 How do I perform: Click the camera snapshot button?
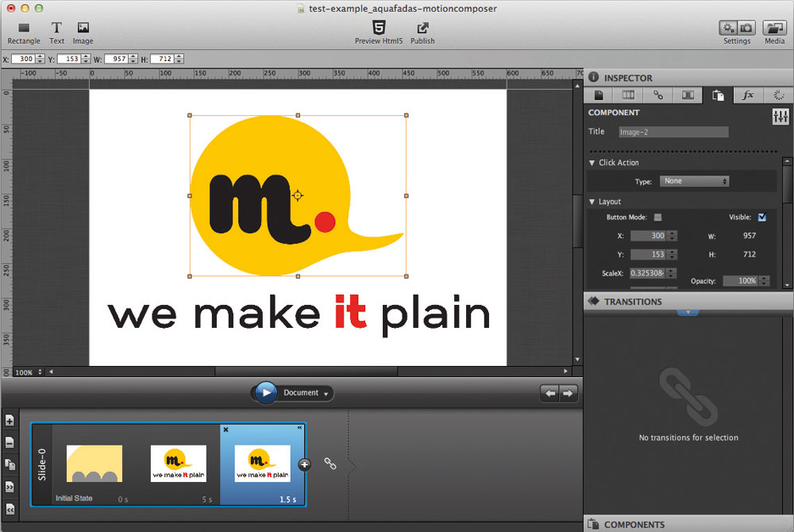(x=746, y=28)
